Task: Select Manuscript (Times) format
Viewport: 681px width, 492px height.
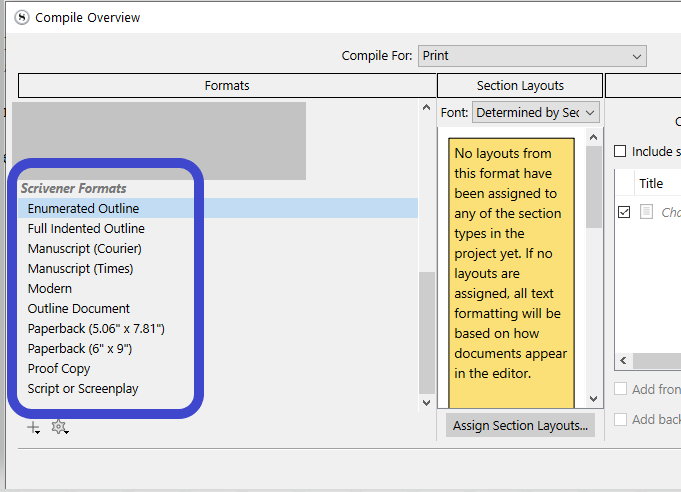Action: click(x=80, y=268)
